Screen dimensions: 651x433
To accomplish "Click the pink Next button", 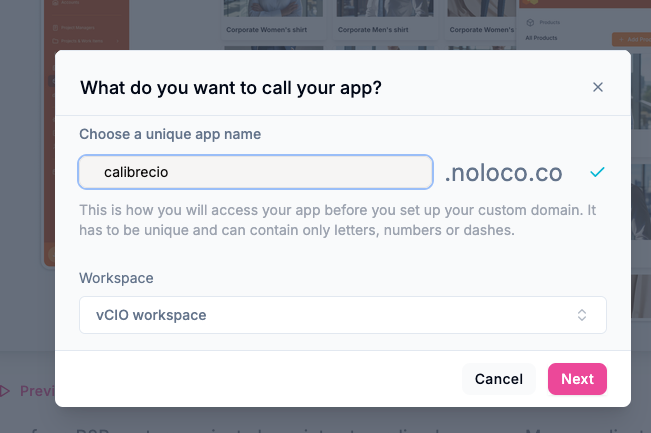I will point(577,379).
